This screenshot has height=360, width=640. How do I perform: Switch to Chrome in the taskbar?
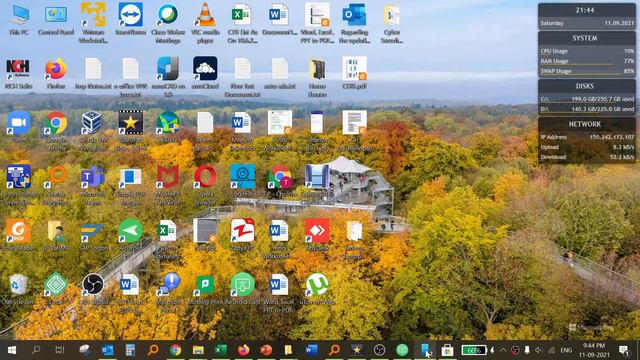click(176, 350)
